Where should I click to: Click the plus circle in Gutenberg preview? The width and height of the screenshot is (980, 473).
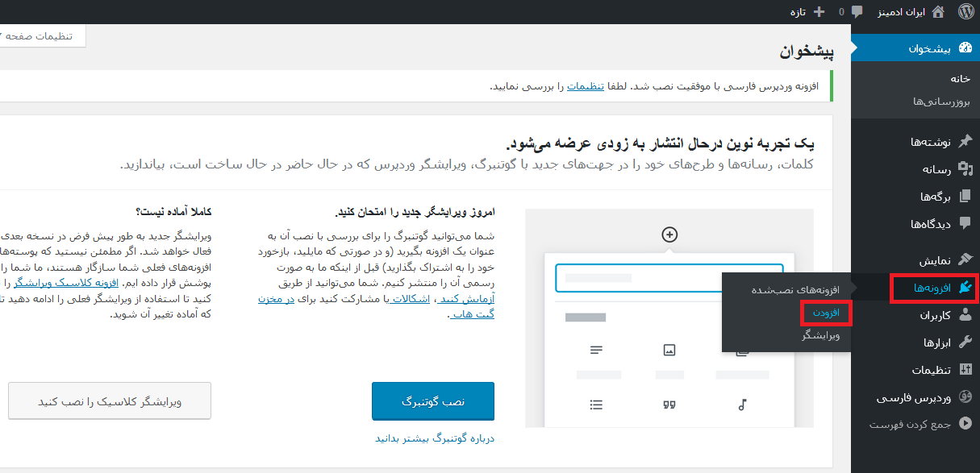[x=669, y=234]
